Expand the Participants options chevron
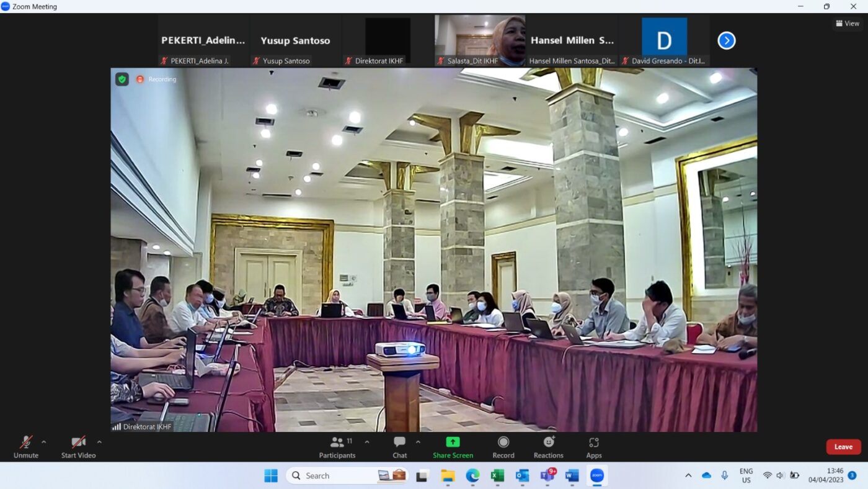868x489 pixels. tap(367, 442)
